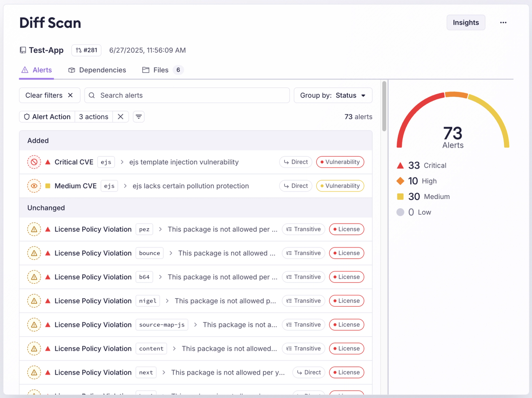Click the Test-App repository icon

[x=23, y=50]
